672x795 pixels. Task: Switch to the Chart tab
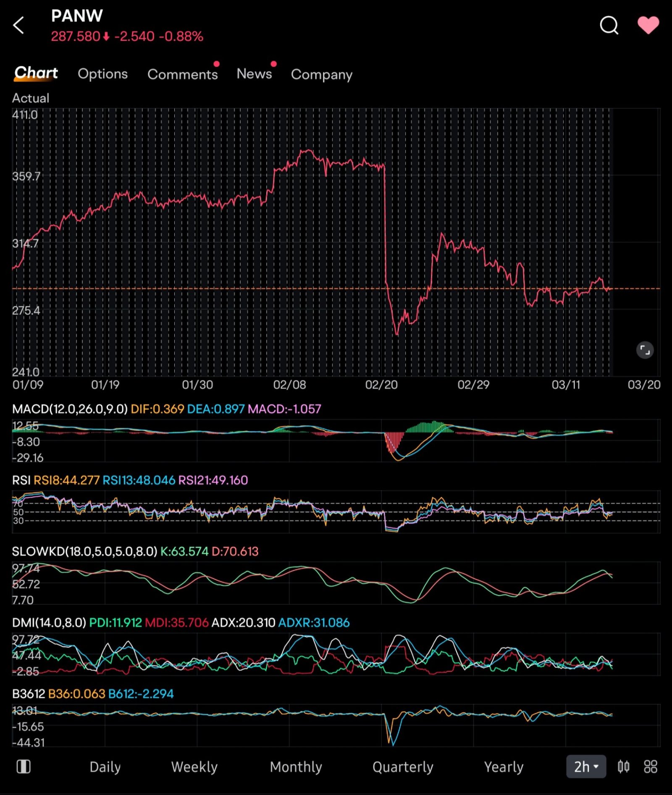coord(36,73)
